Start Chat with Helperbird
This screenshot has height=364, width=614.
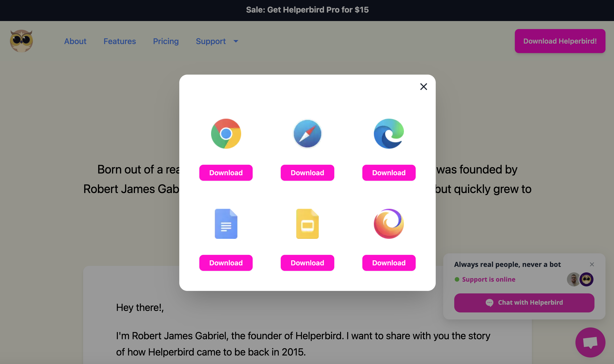[524, 303]
